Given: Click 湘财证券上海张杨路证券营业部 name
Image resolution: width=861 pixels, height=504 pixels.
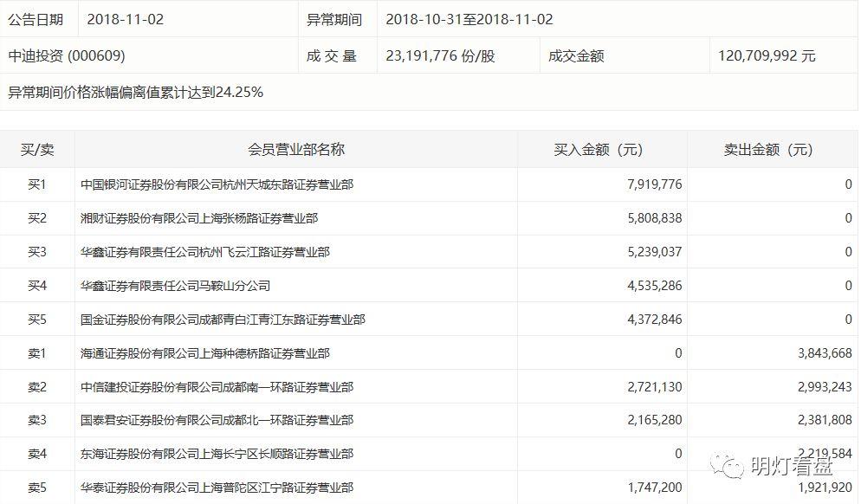Looking at the screenshot, I should pyautogui.click(x=199, y=218).
